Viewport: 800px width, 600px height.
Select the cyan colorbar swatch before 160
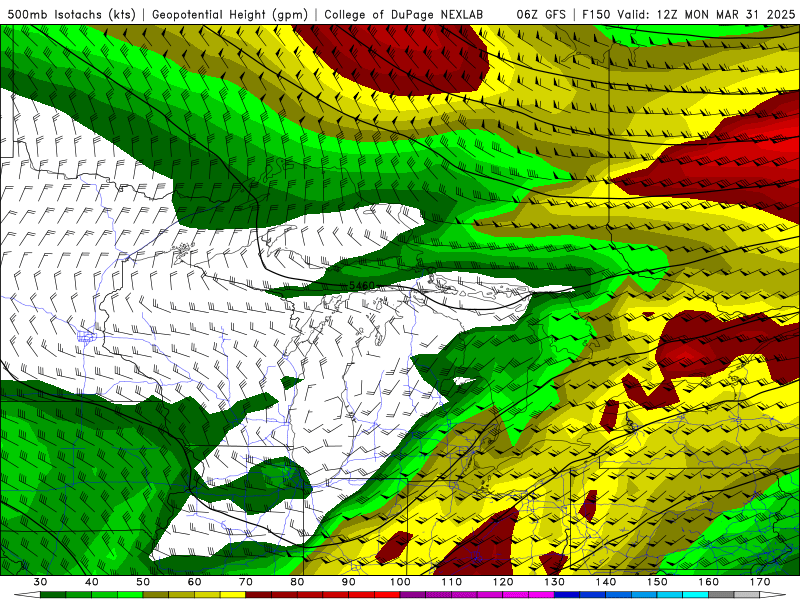tap(696, 595)
